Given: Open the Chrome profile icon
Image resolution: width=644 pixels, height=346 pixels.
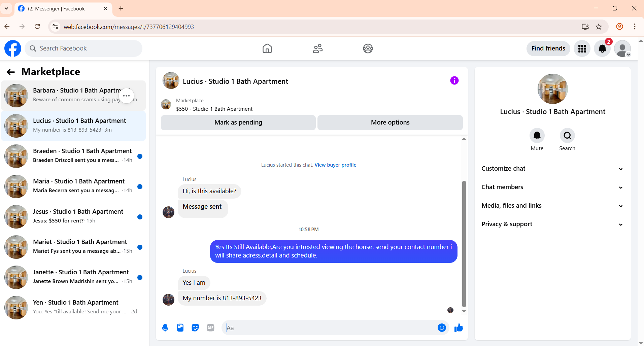Looking at the screenshot, I should (619, 27).
